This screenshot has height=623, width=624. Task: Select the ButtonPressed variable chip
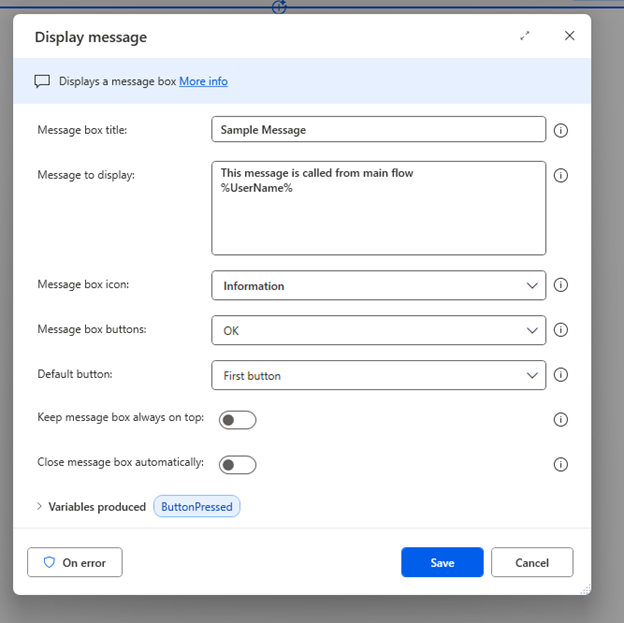tap(197, 507)
